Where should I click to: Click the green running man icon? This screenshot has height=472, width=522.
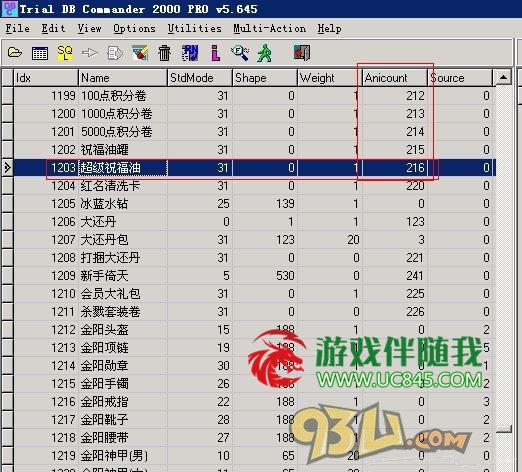tap(265, 53)
